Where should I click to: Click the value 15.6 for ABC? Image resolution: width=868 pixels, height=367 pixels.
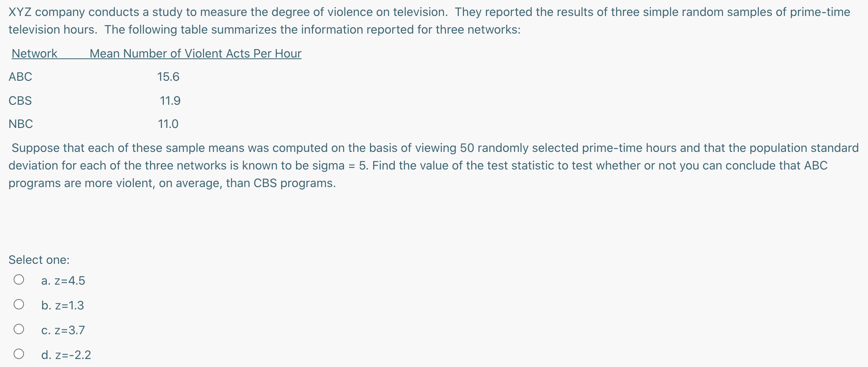coord(168,77)
